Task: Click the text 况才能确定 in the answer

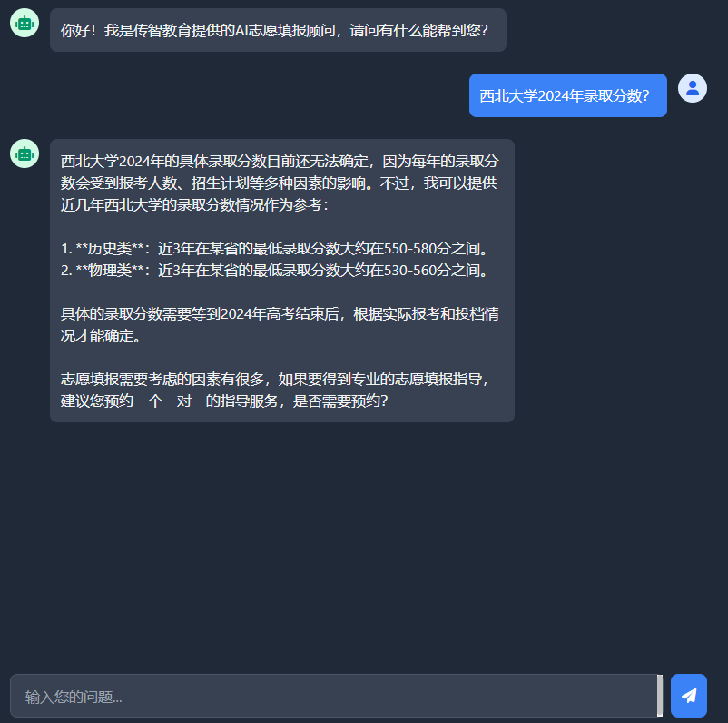Action: [x=96, y=336]
